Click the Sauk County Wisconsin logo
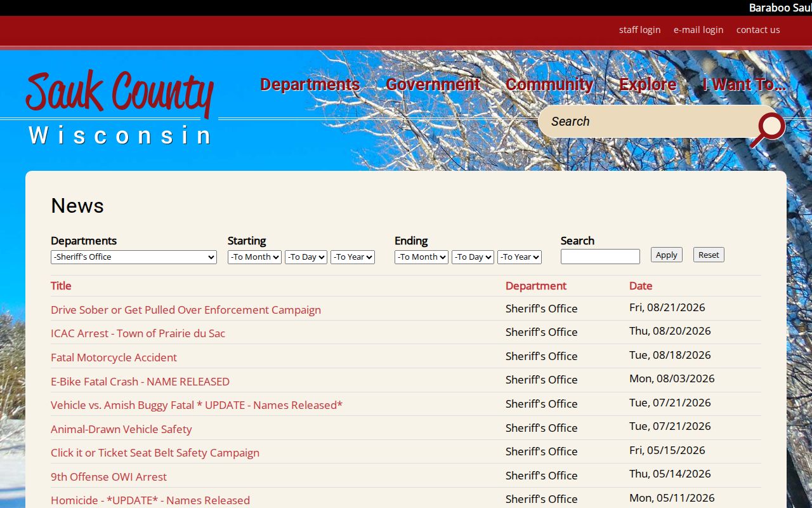The width and height of the screenshot is (812, 508). (x=120, y=107)
